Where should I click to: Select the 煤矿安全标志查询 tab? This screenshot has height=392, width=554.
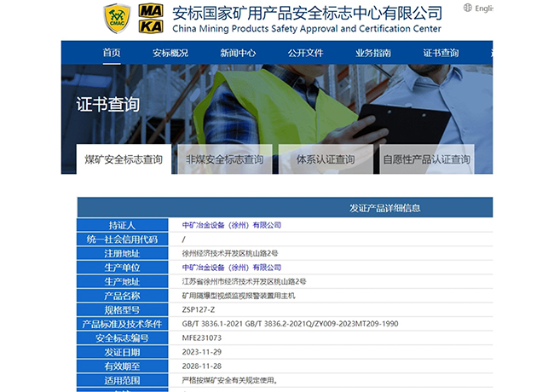click(x=124, y=159)
